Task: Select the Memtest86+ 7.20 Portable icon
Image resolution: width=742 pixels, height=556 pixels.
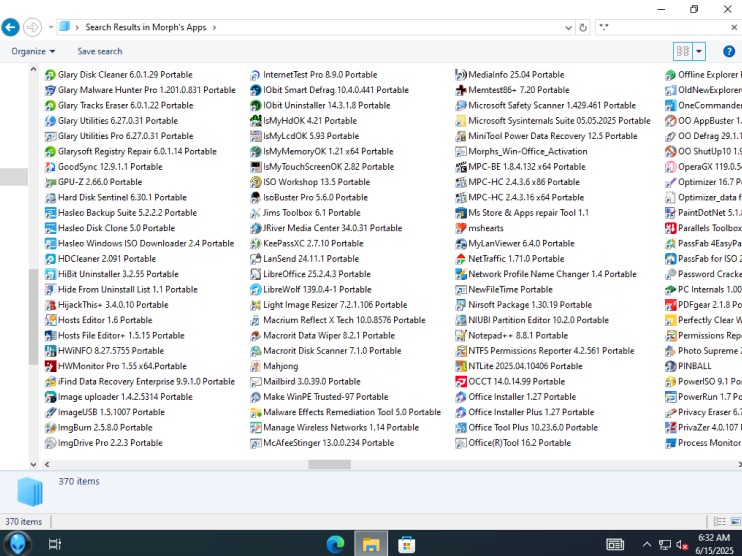Action: pyautogui.click(x=460, y=90)
